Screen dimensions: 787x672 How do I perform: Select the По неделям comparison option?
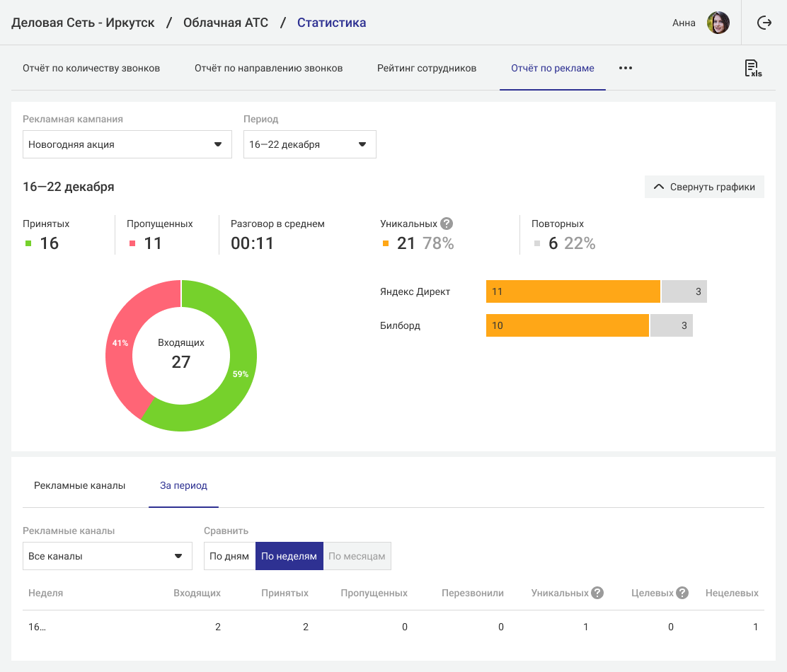289,556
